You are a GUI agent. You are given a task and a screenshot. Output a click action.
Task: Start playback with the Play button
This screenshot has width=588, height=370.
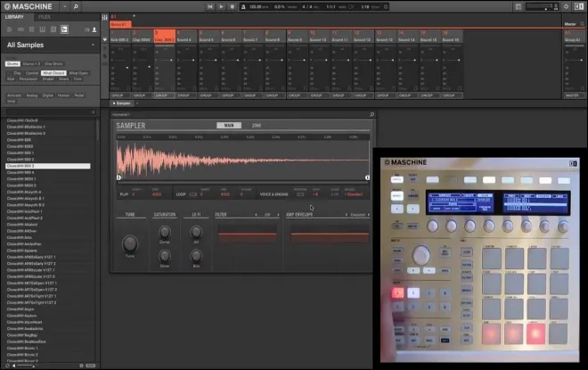(x=221, y=6)
